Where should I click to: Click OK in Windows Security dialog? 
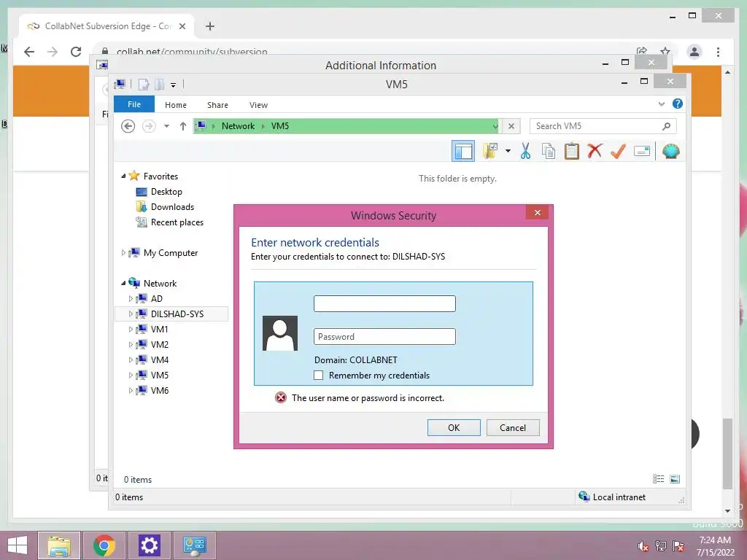click(454, 427)
